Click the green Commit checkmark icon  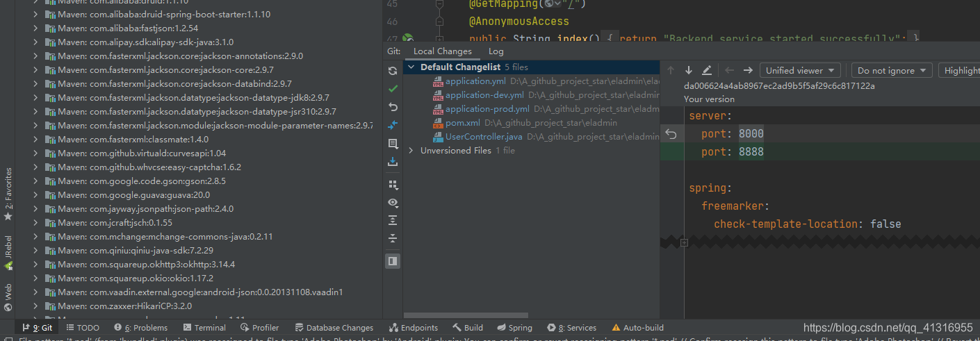point(393,89)
